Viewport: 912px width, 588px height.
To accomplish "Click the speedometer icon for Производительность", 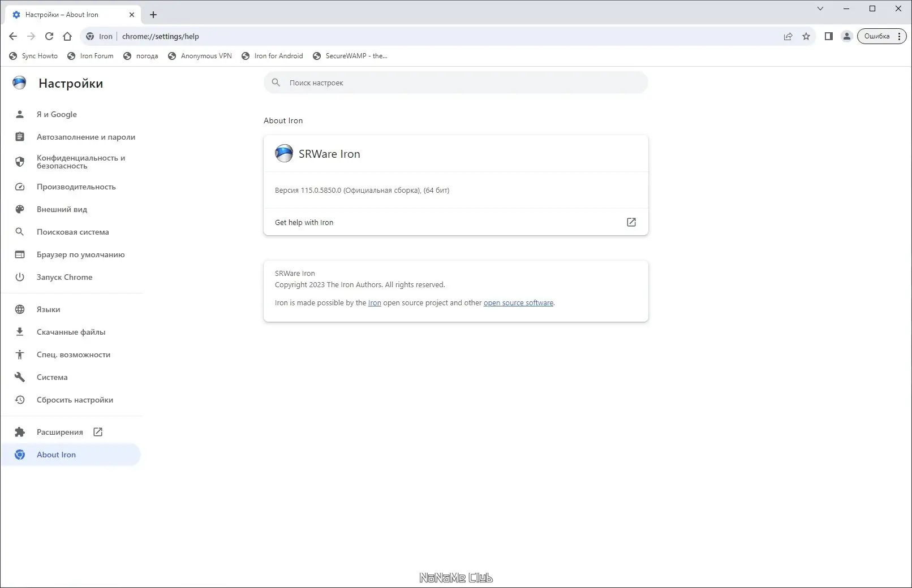I will click(x=20, y=187).
